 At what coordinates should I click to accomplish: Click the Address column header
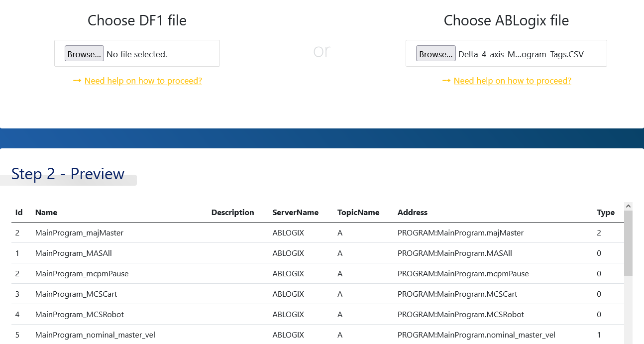click(412, 212)
